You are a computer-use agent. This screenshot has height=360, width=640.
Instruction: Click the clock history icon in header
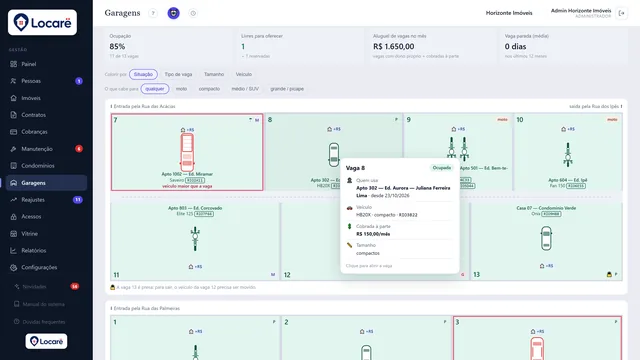(193, 13)
